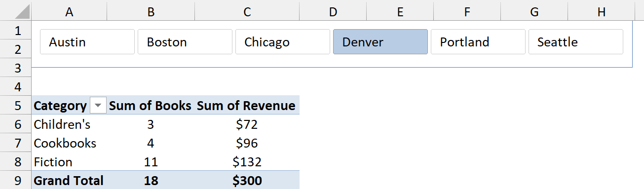Click the Category header cell text

point(60,106)
